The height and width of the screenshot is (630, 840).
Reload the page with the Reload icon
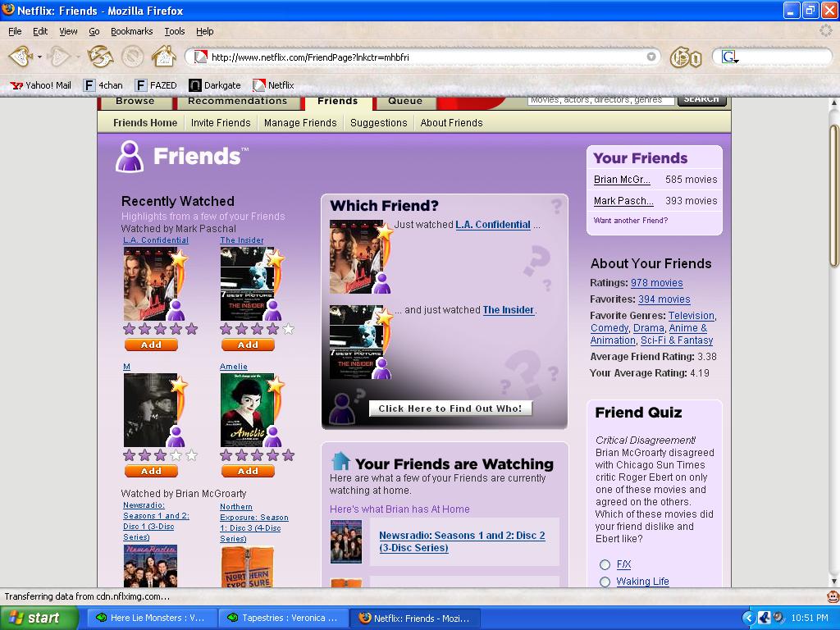(x=101, y=57)
